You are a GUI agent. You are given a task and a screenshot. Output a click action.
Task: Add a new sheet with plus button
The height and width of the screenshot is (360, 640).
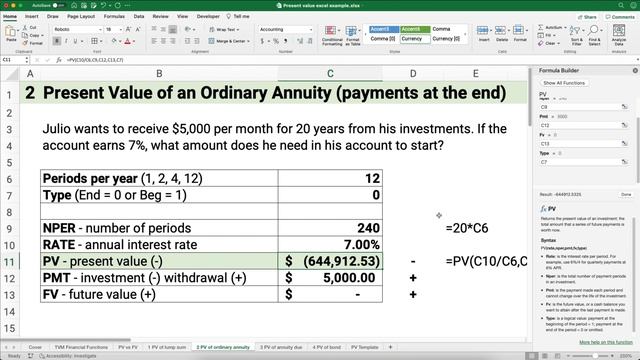[x=390, y=347]
